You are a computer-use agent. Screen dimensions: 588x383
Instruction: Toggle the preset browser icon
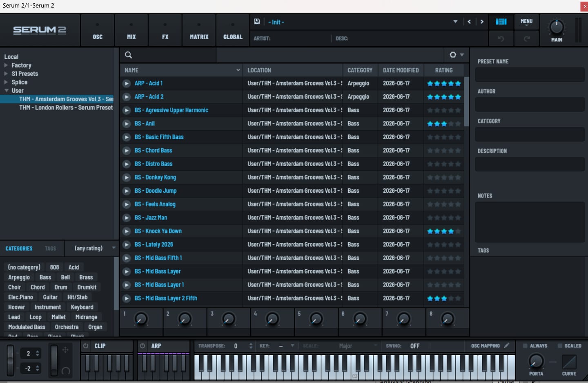coord(501,22)
